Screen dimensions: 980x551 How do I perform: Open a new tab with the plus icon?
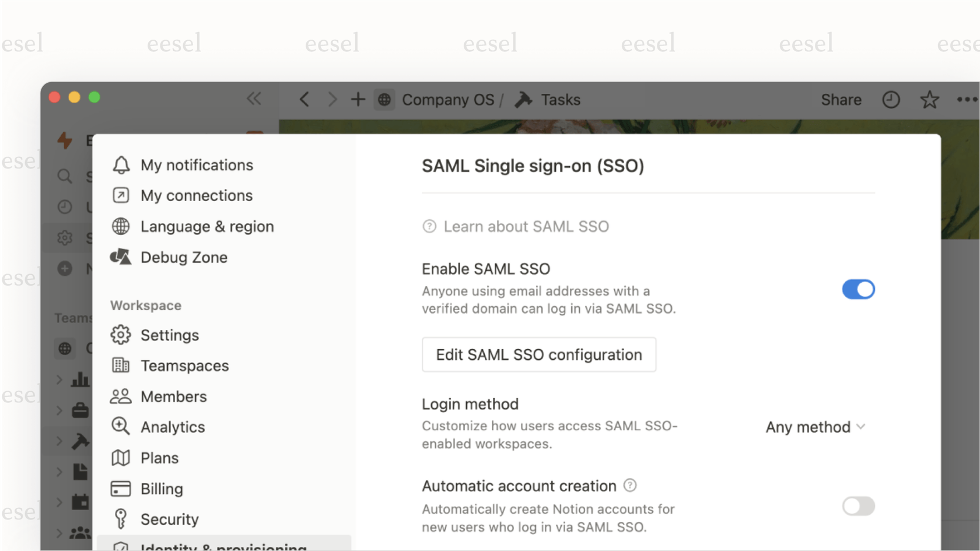[358, 99]
